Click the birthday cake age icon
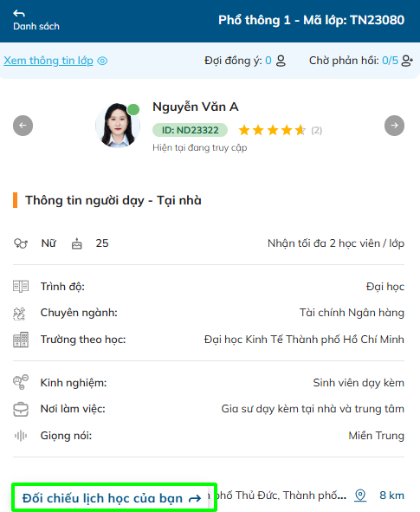The width and height of the screenshot is (420, 512). (x=77, y=243)
